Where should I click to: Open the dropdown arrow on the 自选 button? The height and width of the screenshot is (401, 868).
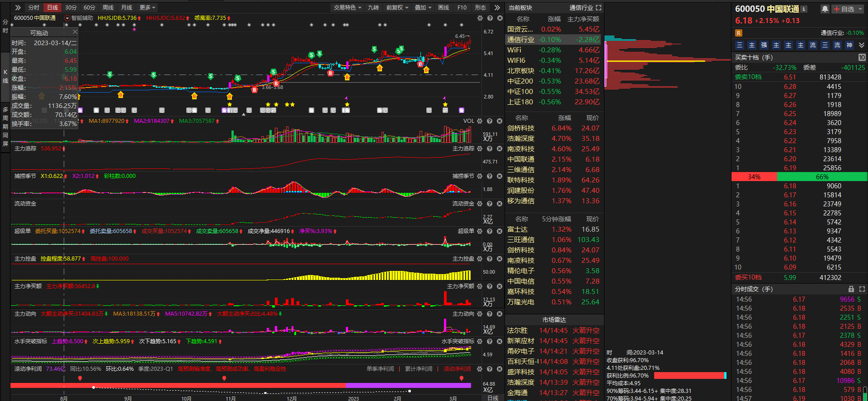coord(860,9)
